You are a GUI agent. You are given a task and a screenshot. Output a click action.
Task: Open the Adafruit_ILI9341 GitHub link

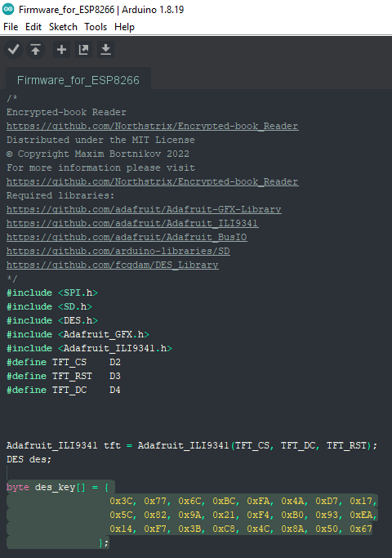(132, 223)
